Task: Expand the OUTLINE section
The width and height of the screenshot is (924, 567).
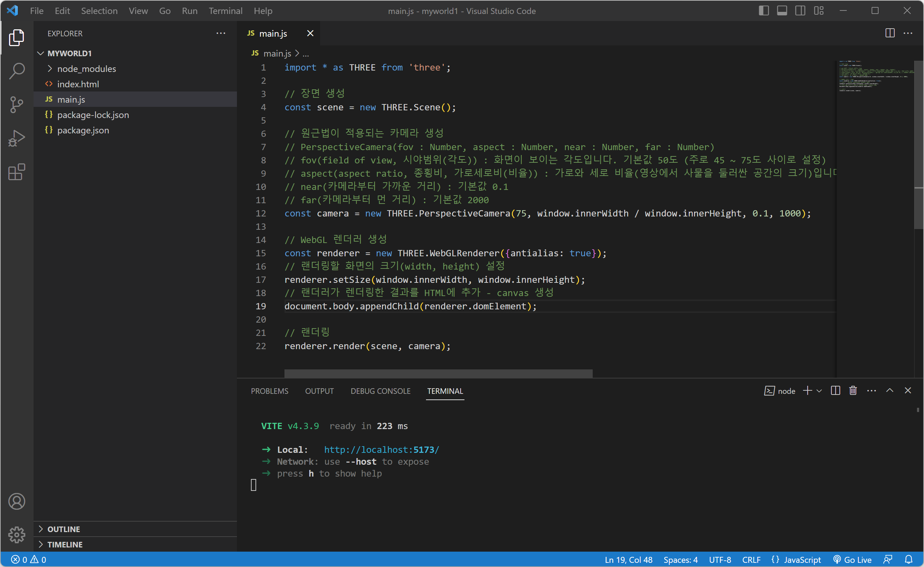Action: pos(64,529)
